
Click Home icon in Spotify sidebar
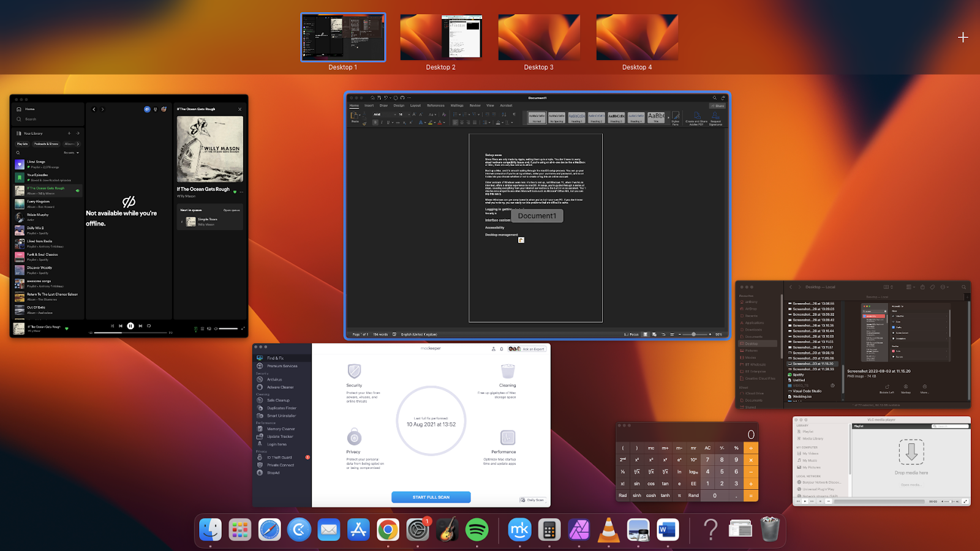(x=19, y=109)
